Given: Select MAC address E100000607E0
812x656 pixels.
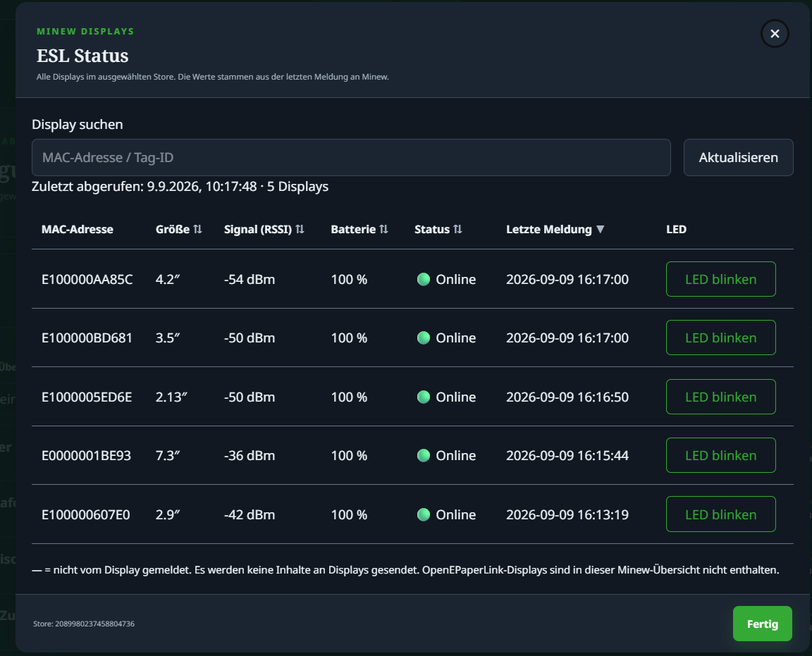Looking at the screenshot, I should pos(85,514).
